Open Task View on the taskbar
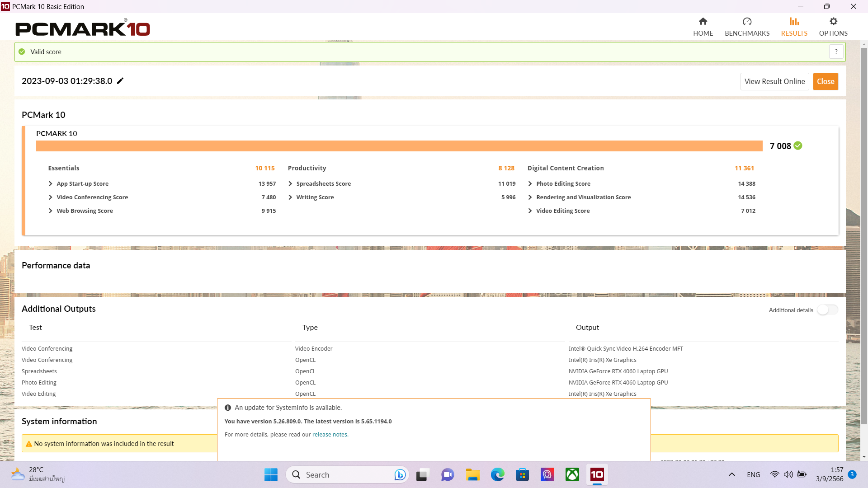 coord(422,474)
